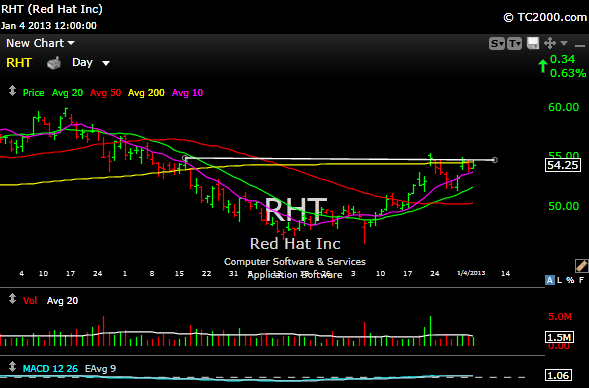Toggle logarithmic scale L button
Image resolution: width=589 pixels, height=388 pixels.
[560, 280]
